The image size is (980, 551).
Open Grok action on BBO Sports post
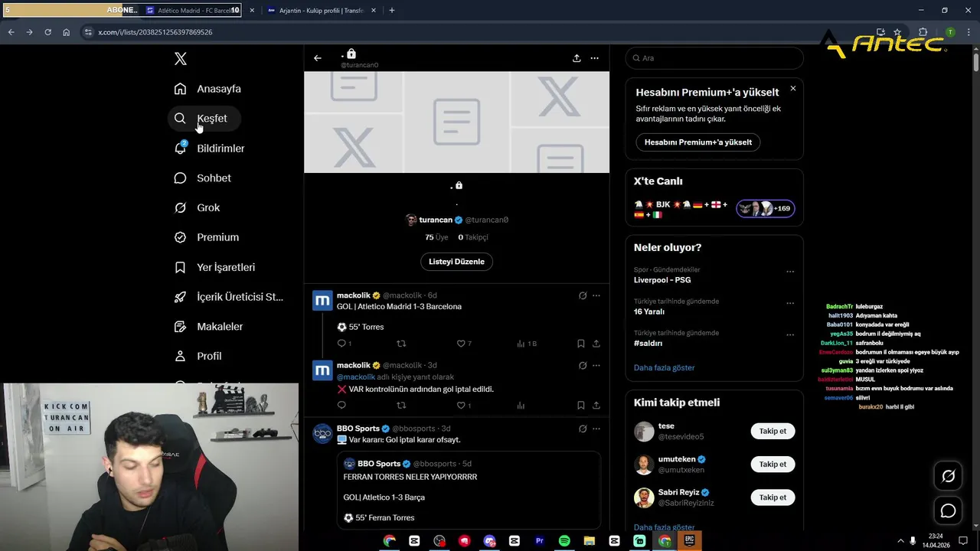click(x=583, y=429)
